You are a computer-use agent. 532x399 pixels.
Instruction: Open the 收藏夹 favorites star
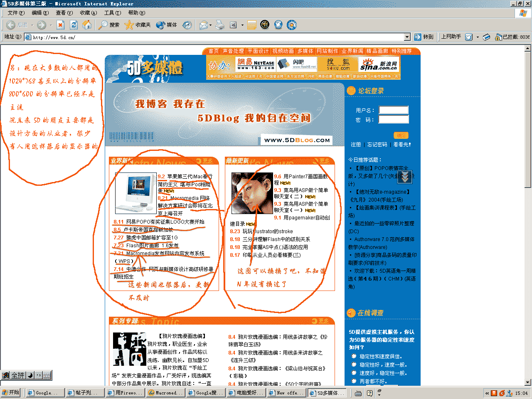pos(138,25)
